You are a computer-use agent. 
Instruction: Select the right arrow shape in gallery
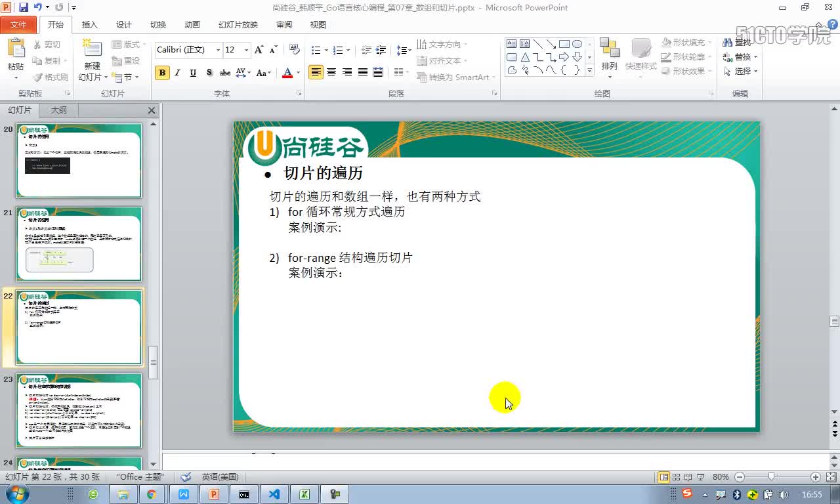click(564, 57)
